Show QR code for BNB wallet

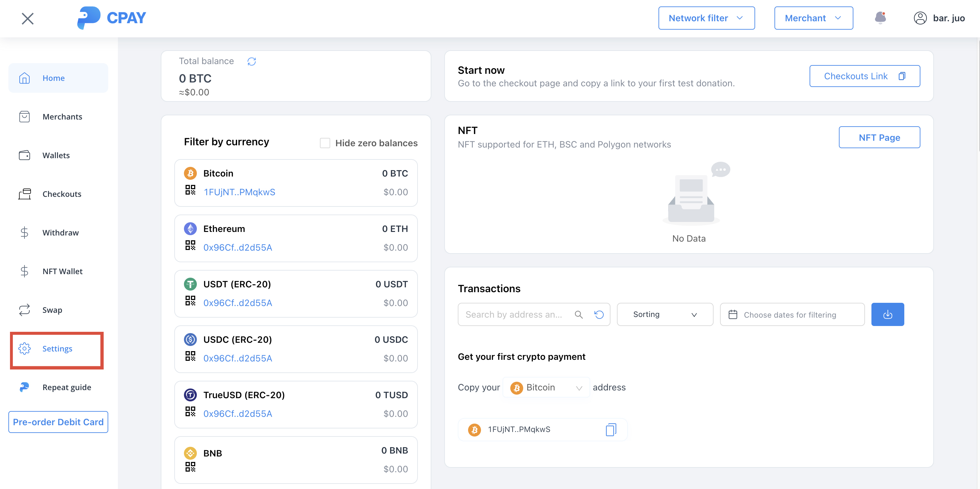(190, 467)
